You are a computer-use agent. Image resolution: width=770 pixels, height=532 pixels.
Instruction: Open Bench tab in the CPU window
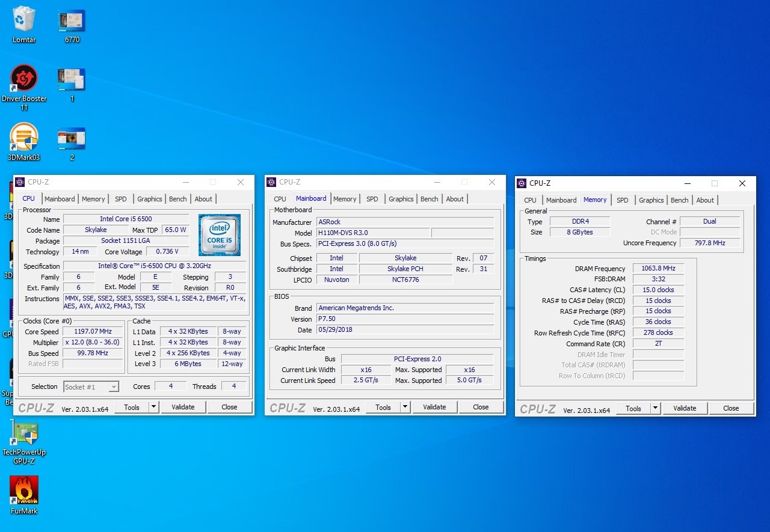(x=178, y=199)
